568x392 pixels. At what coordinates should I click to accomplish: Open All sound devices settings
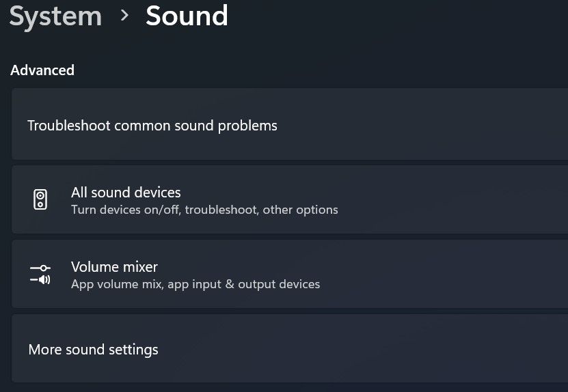click(126, 193)
